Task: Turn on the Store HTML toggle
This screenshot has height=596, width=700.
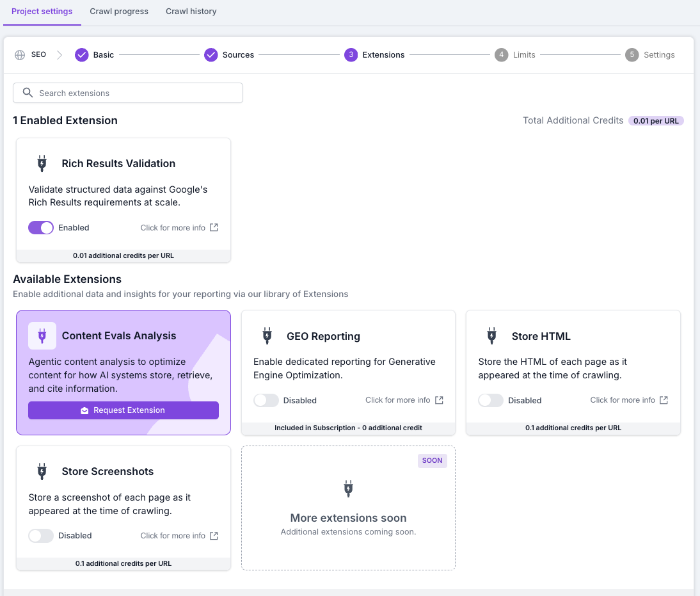Action: pyautogui.click(x=491, y=400)
